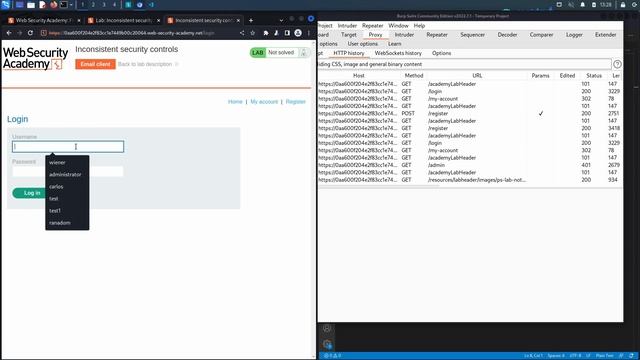Image resolution: width=640 pixels, height=360 pixels.
Task: Bookmark this page with the star icon
Action: (x=253, y=33)
